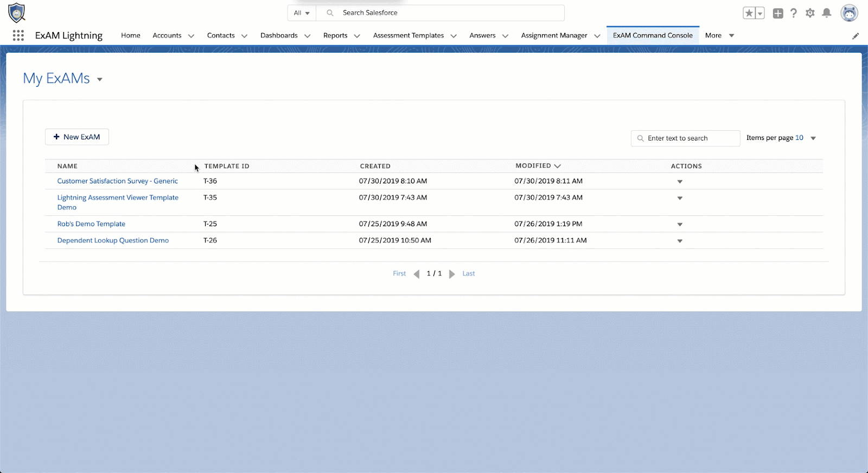Open the Items per page dropdown
Image resolution: width=868 pixels, height=473 pixels.
coord(813,138)
